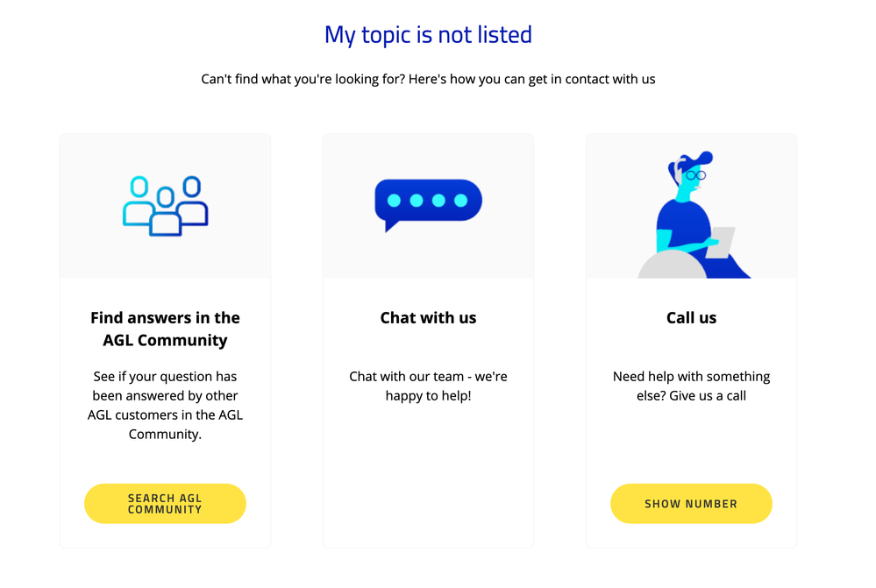Click the subtitle about getting in contact

click(428, 79)
